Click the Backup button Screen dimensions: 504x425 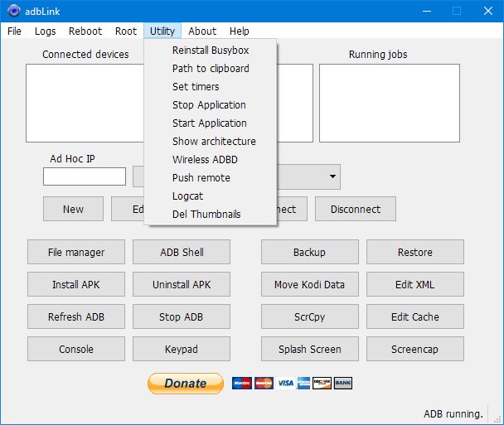coord(310,252)
